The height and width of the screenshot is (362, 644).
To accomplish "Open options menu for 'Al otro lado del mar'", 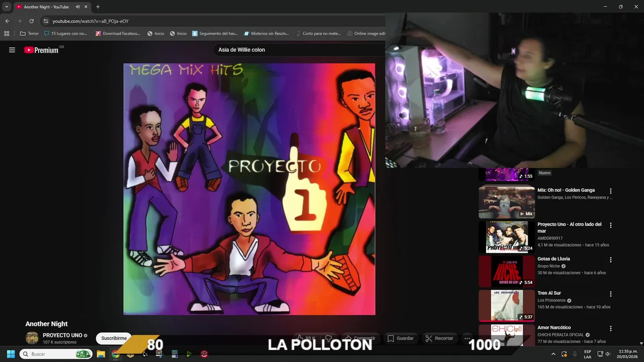I will (x=611, y=225).
